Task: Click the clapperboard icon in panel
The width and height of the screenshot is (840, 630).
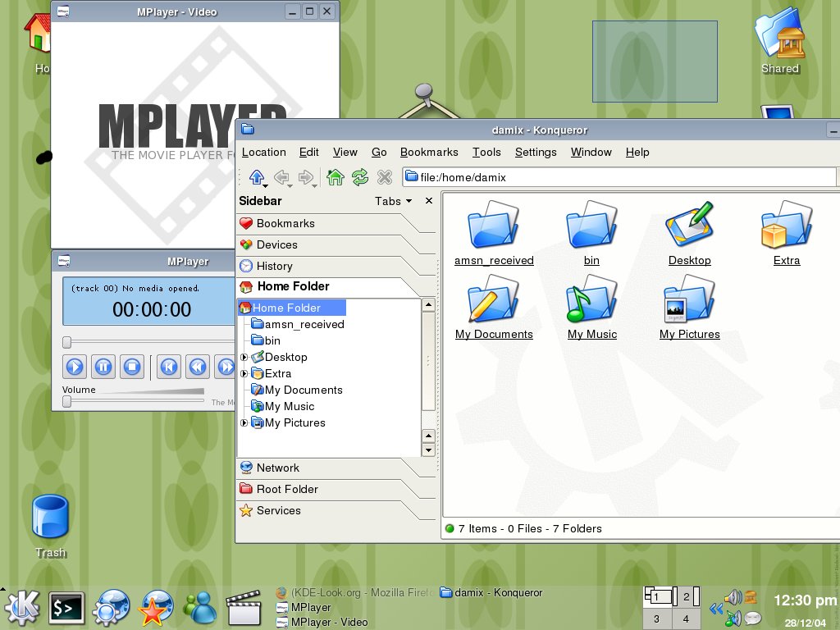Action: click(244, 608)
